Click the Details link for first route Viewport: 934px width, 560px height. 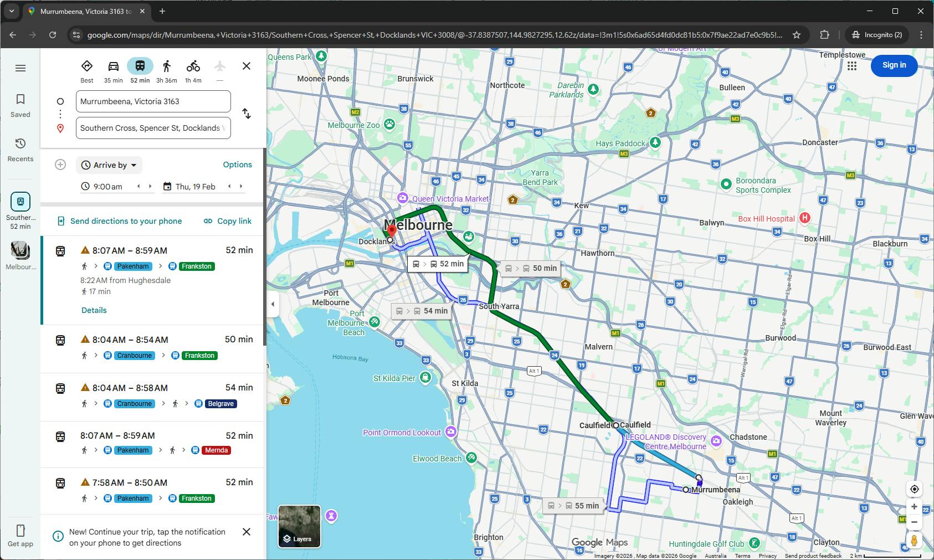[94, 310]
